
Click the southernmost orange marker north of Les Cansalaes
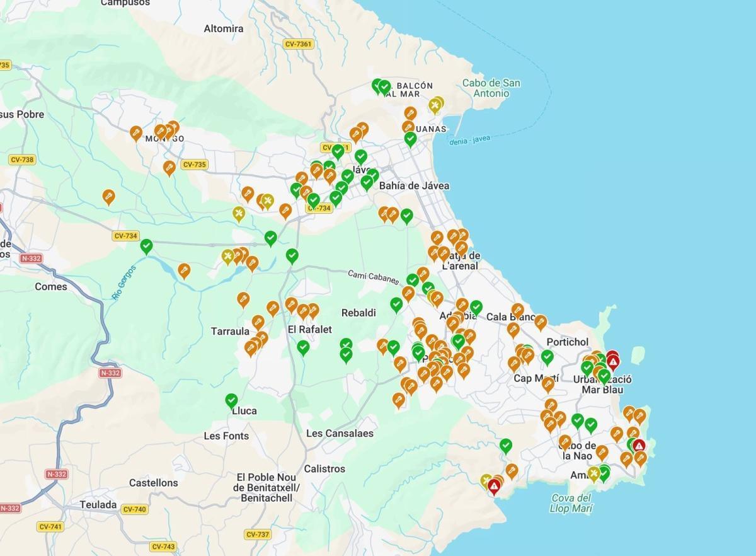pos(398,400)
